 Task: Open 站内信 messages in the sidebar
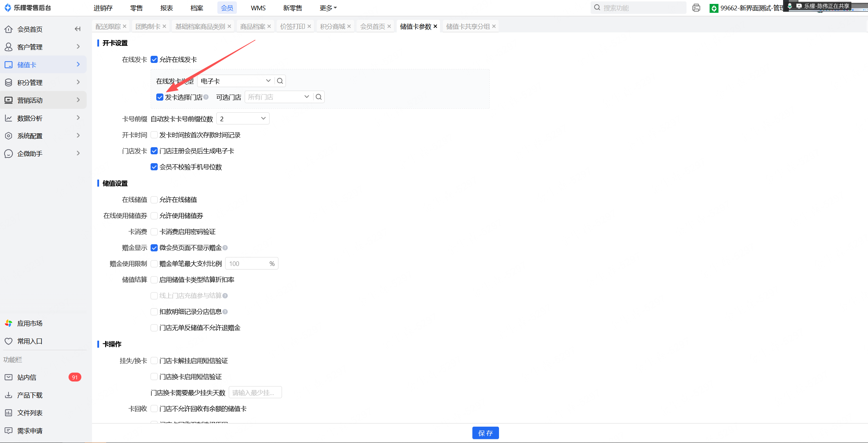click(27, 377)
